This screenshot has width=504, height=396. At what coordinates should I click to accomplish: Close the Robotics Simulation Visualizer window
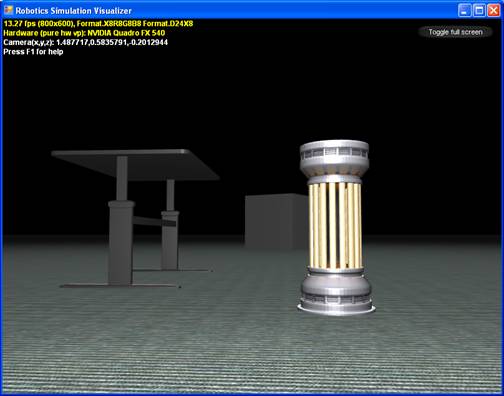pos(494,10)
